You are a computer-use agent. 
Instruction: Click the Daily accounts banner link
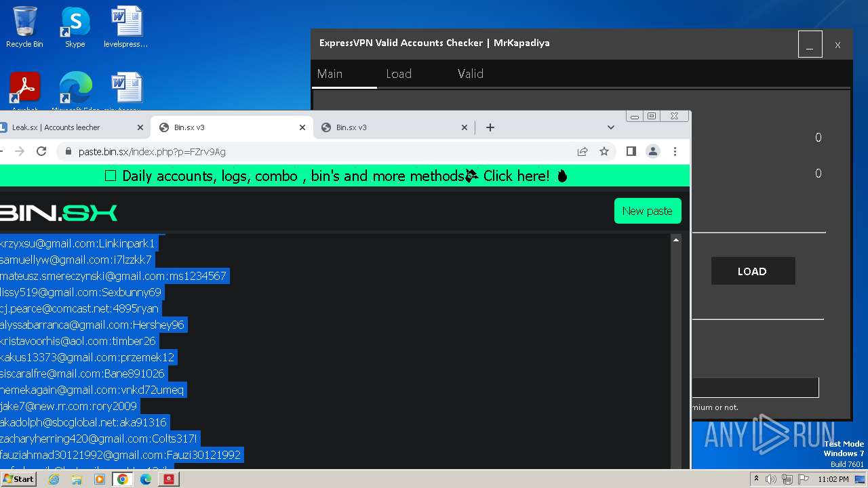[337, 176]
